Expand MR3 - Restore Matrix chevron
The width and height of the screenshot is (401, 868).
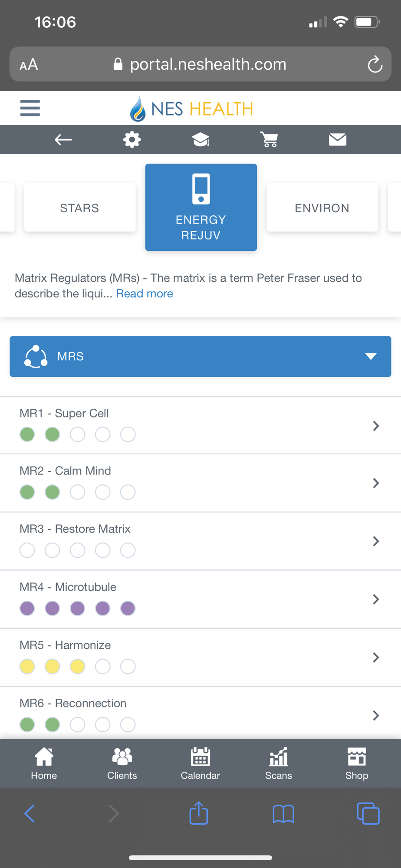pyautogui.click(x=376, y=541)
